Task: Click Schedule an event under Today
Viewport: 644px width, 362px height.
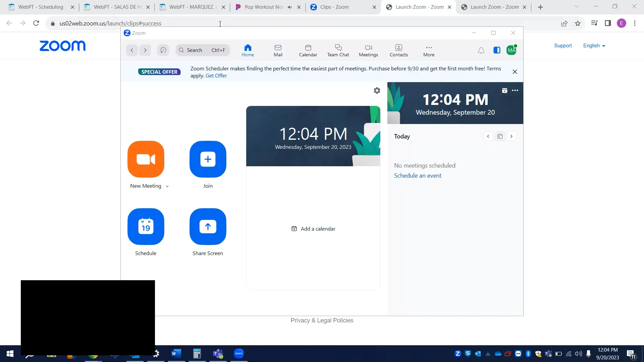Action: [x=417, y=175]
